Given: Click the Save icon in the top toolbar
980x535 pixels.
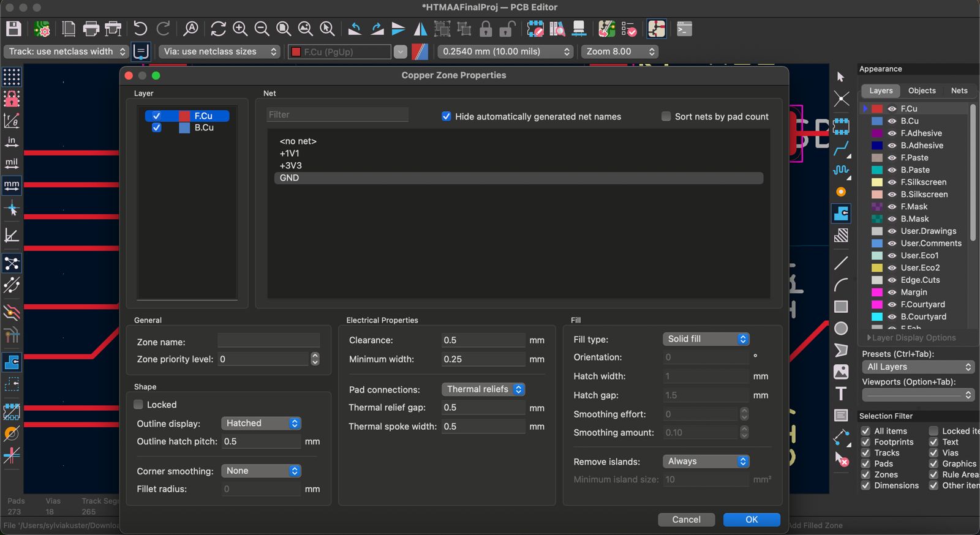Looking at the screenshot, I should (x=13, y=29).
